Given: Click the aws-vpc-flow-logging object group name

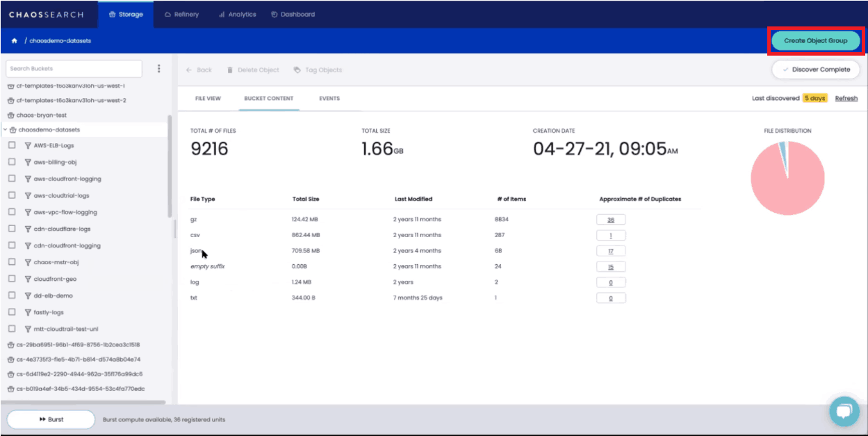Looking at the screenshot, I should [65, 212].
